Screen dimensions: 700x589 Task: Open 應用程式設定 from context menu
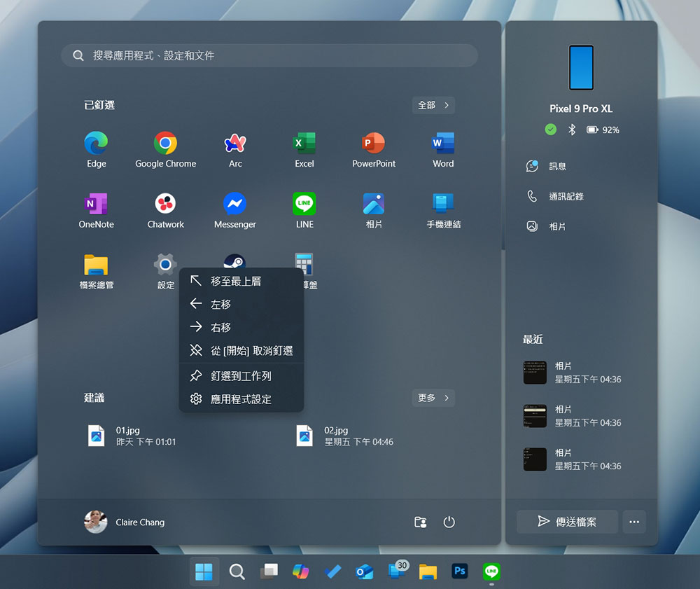coord(241,399)
